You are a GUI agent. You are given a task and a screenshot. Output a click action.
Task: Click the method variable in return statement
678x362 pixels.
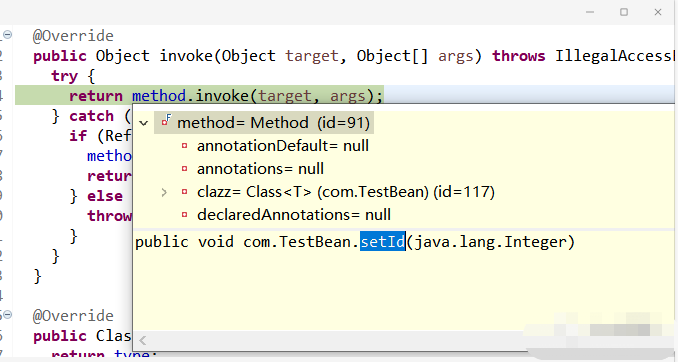pos(159,96)
